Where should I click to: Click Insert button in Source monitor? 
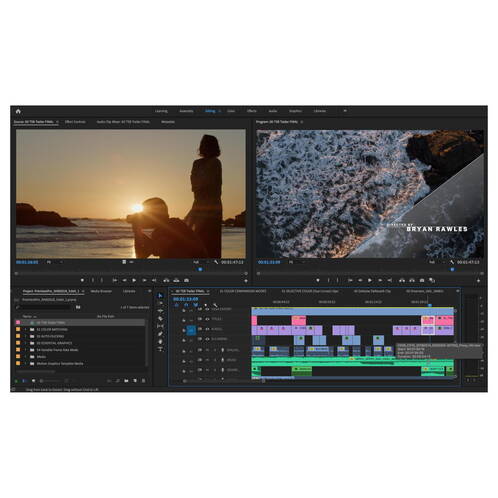click(166, 280)
